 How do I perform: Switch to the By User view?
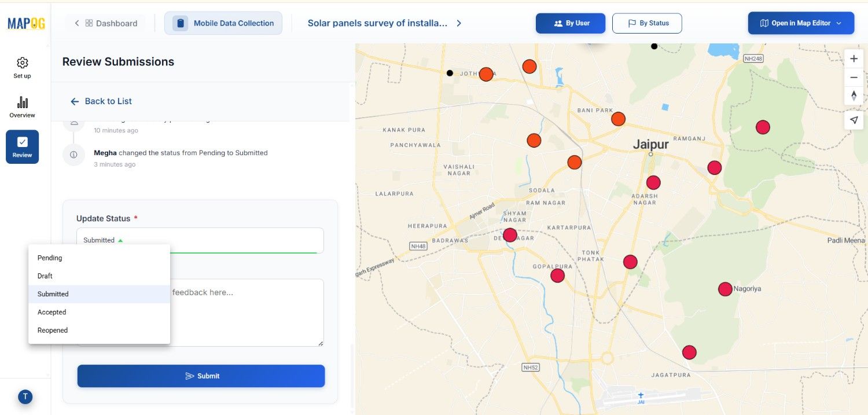tap(570, 23)
